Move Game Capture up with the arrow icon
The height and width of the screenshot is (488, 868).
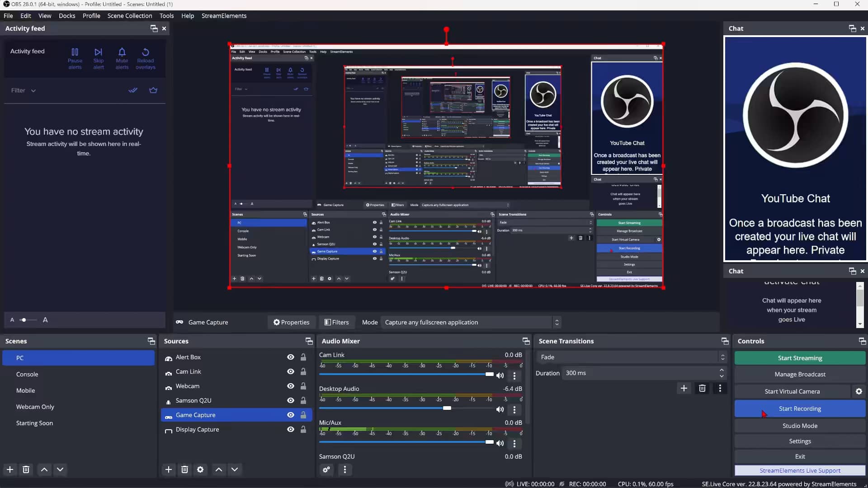[219, 469]
